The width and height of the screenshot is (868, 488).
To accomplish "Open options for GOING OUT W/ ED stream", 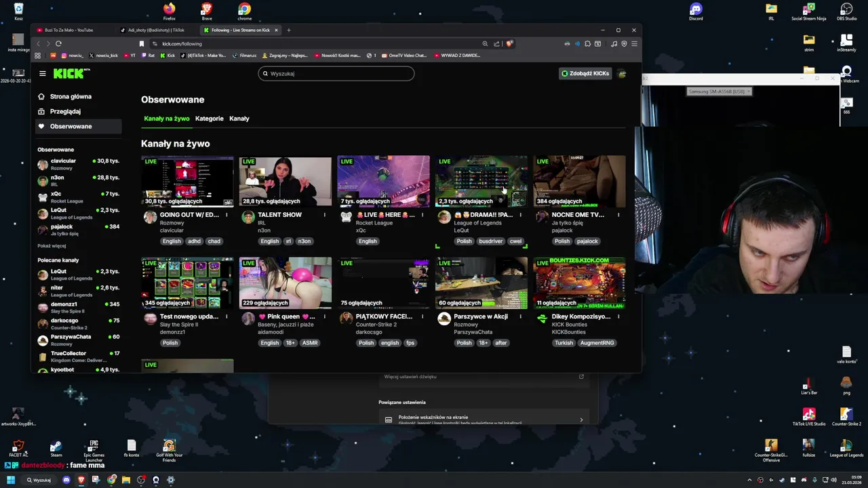I will [226, 215].
